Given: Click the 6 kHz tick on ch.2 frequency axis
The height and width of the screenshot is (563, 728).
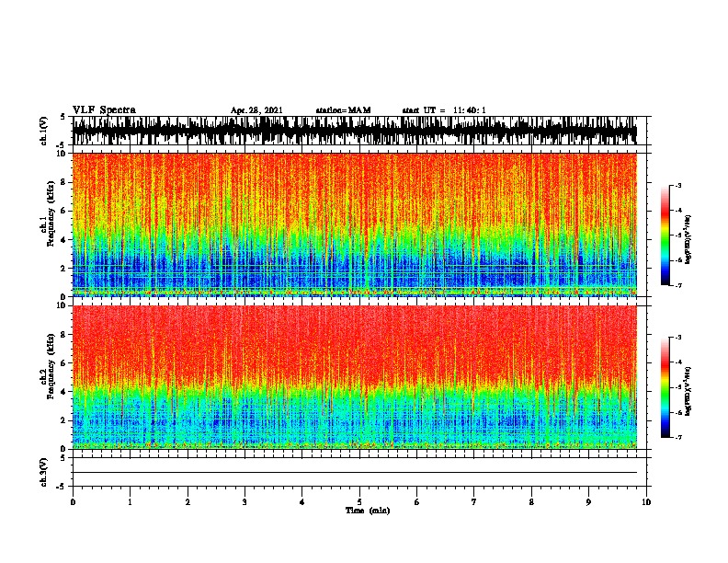Looking at the screenshot, I should [x=64, y=362].
